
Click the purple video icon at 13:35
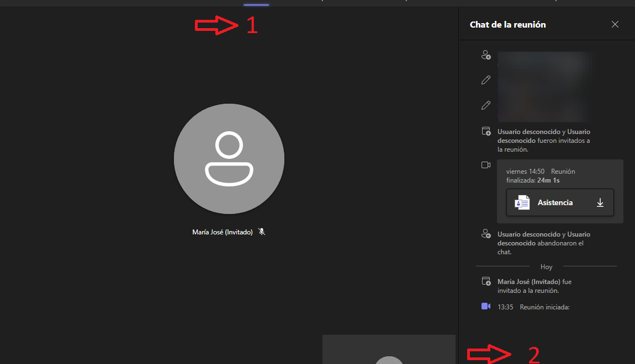(x=486, y=307)
